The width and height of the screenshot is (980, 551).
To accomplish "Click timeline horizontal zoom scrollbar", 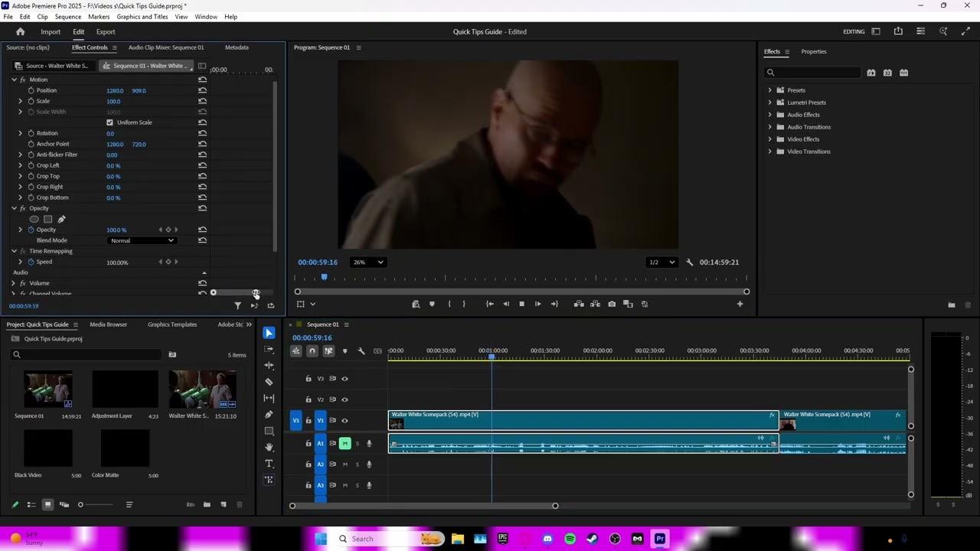I will [423, 506].
